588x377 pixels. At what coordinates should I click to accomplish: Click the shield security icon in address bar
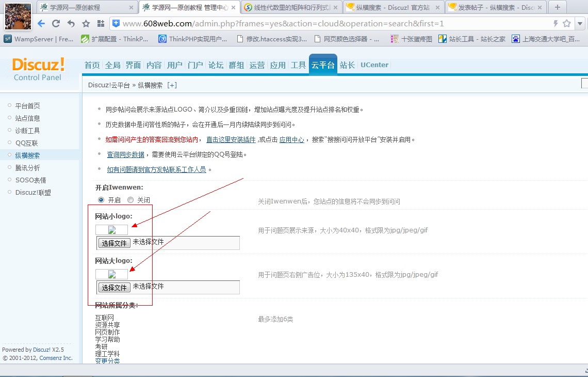click(x=116, y=23)
